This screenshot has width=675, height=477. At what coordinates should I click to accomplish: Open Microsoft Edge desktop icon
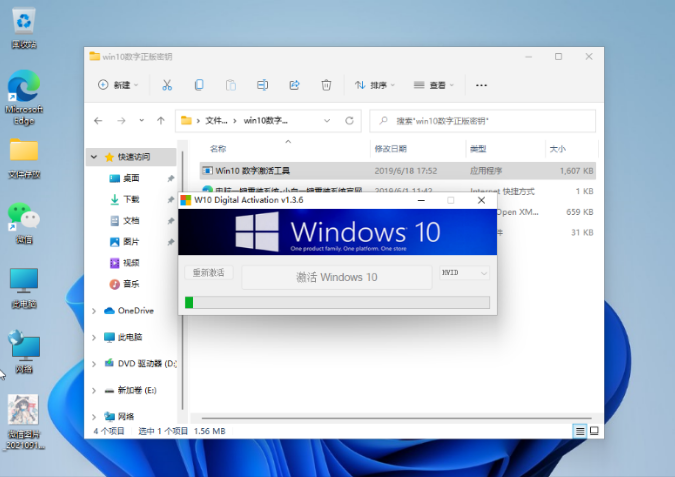(x=23, y=96)
